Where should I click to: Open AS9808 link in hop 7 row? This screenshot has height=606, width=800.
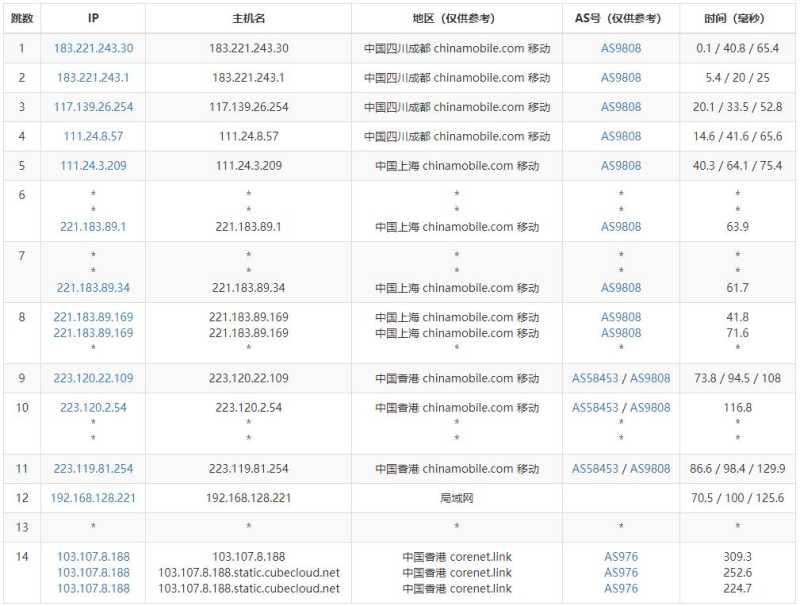click(x=621, y=288)
